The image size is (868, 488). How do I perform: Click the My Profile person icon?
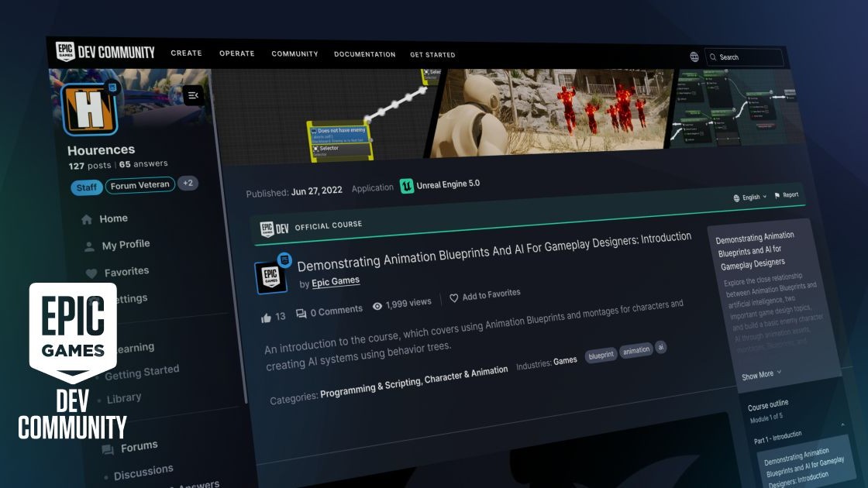click(x=89, y=247)
